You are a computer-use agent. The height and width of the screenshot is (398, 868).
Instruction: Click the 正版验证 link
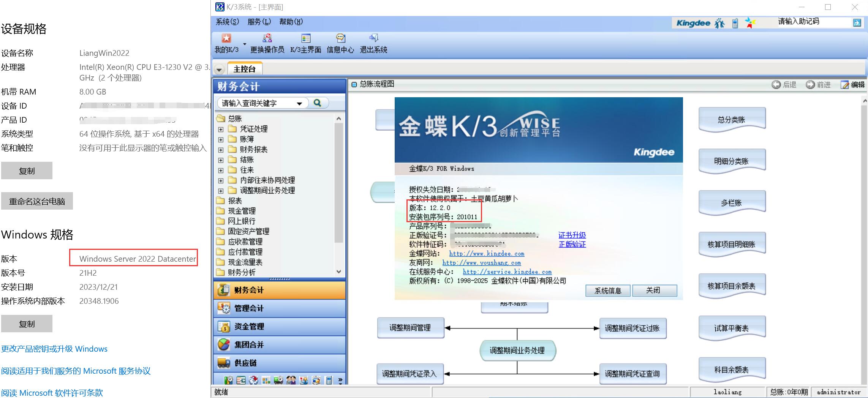coord(572,244)
